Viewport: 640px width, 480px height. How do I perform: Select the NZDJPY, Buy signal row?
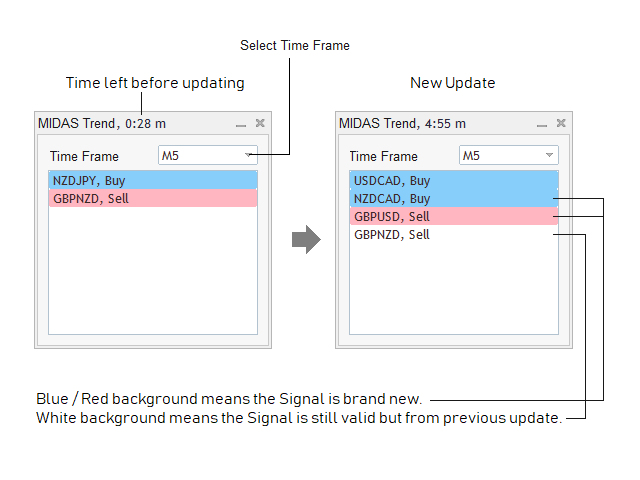coord(153,181)
